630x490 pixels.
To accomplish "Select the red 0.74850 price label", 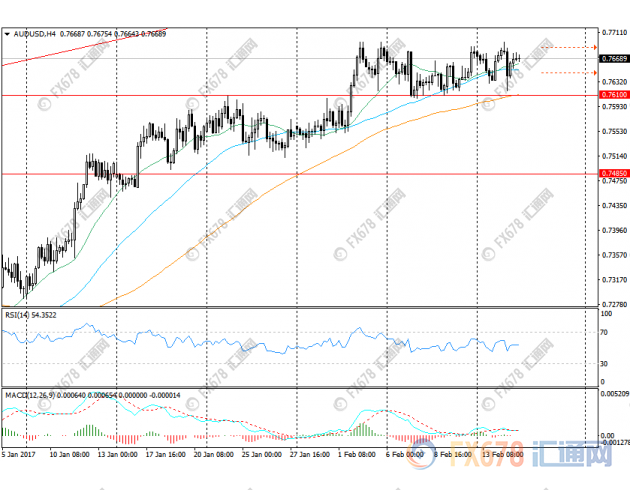I will click(x=613, y=174).
